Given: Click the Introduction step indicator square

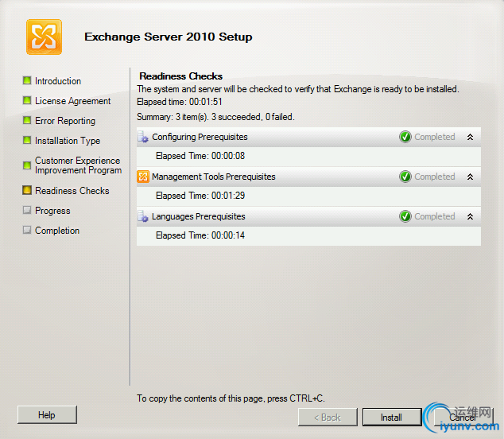Looking at the screenshot, I should tap(27, 80).
